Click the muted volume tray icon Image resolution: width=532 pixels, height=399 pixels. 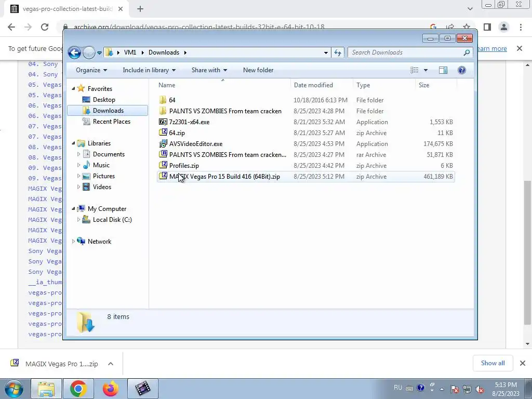tap(480, 389)
